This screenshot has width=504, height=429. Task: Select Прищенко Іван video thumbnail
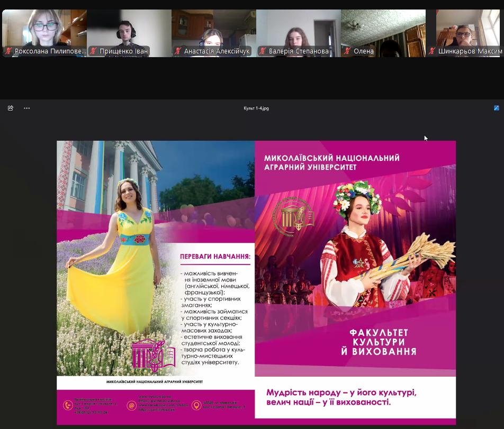(129, 29)
